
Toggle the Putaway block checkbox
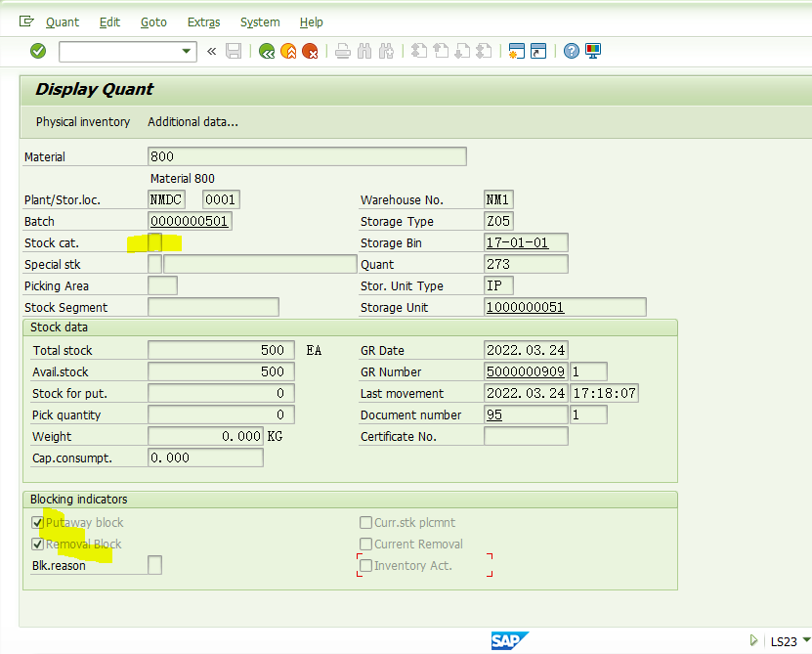coord(36,522)
